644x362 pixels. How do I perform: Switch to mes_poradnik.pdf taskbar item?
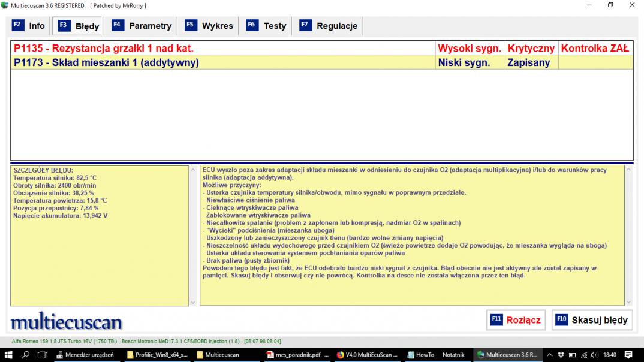click(297, 355)
